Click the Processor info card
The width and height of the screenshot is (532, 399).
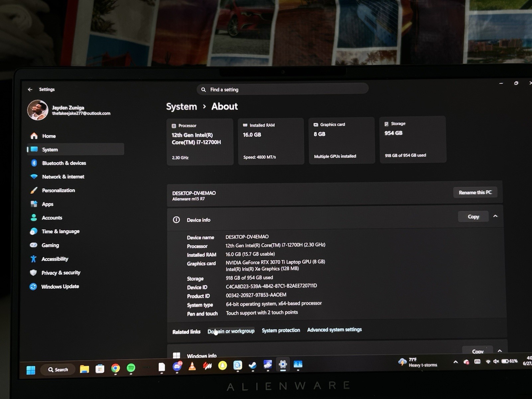click(x=200, y=142)
